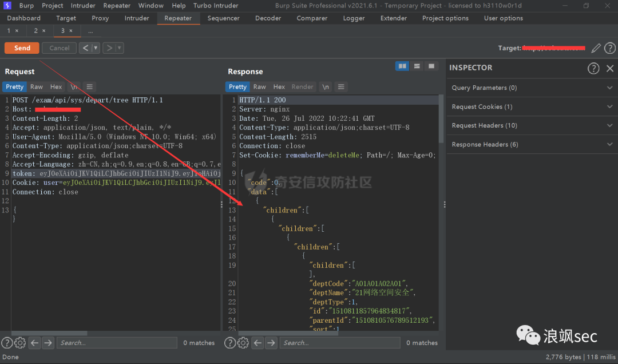618x364 pixels.
Task: Click the Response search field
Action: (340, 343)
